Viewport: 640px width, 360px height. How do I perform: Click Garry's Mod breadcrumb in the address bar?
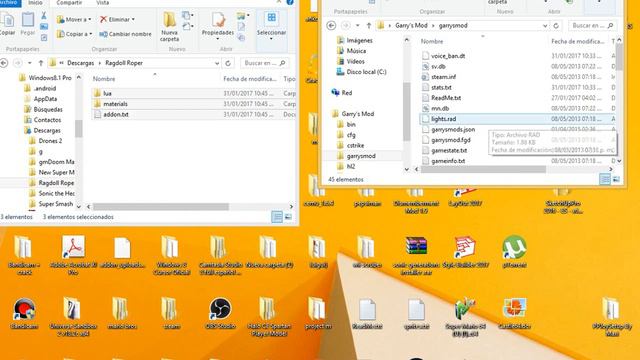[411, 25]
